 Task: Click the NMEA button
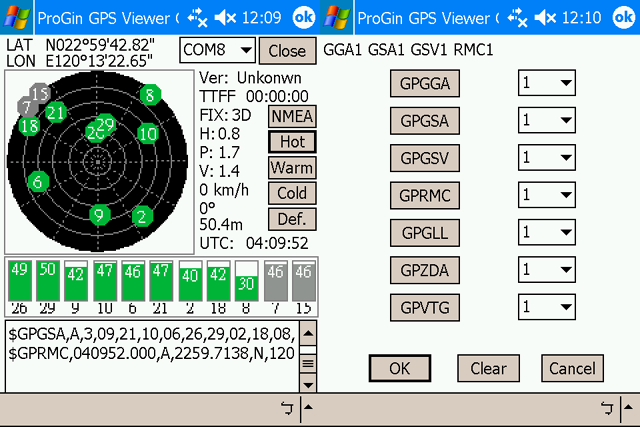click(x=292, y=116)
